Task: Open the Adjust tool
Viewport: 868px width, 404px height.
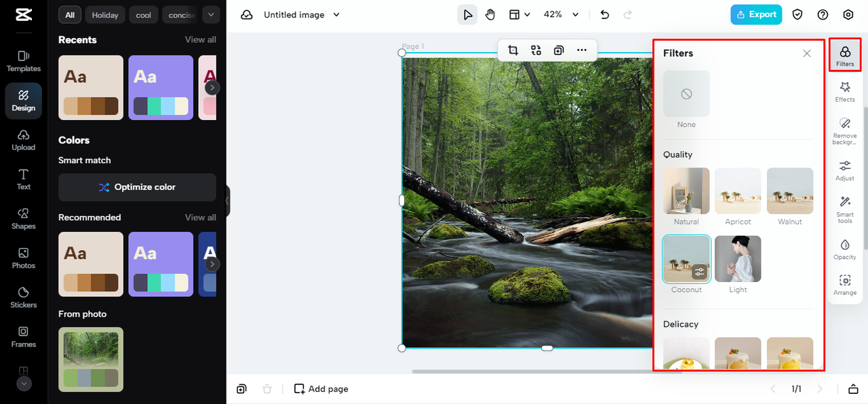Action: tap(845, 170)
